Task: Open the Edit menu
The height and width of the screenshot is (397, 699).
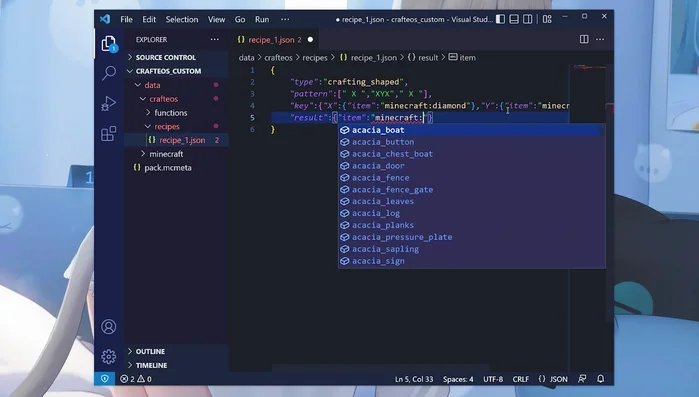Action: [x=149, y=19]
